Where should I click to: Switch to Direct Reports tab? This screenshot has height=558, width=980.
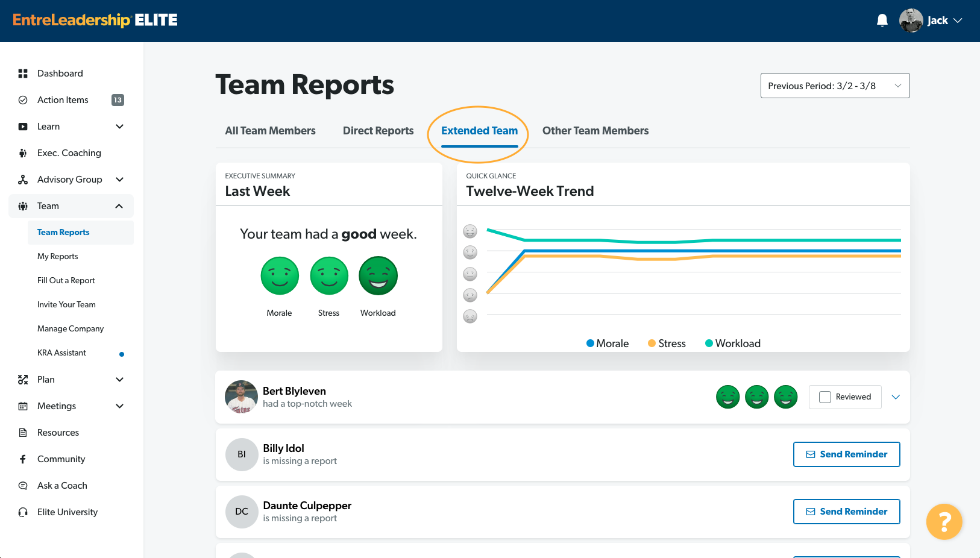point(378,131)
